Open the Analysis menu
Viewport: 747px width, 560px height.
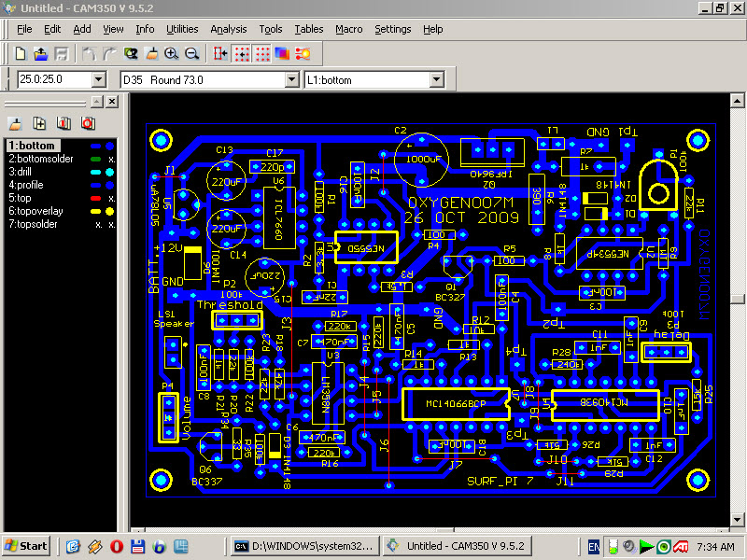click(229, 29)
